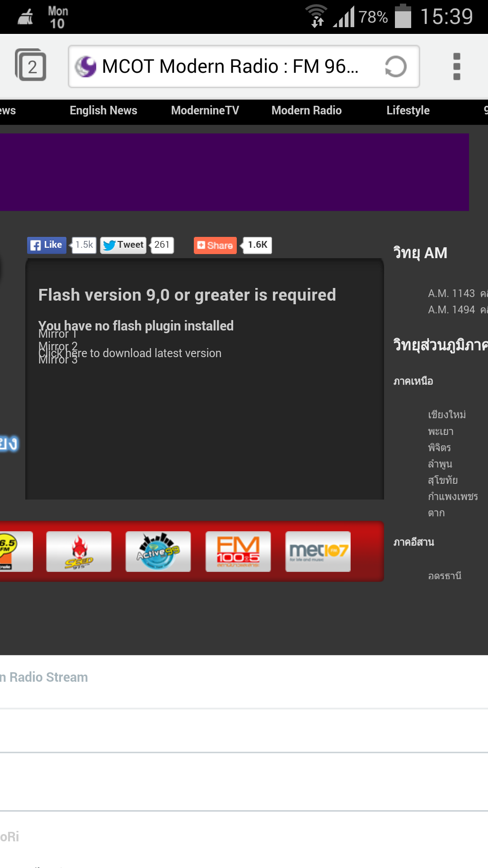Image resolution: width=488 pixels, height=868 pixels.
Task: Tap the ภาคอีสาน region heading
Action: pyautogui.click(x=413, y=542)
